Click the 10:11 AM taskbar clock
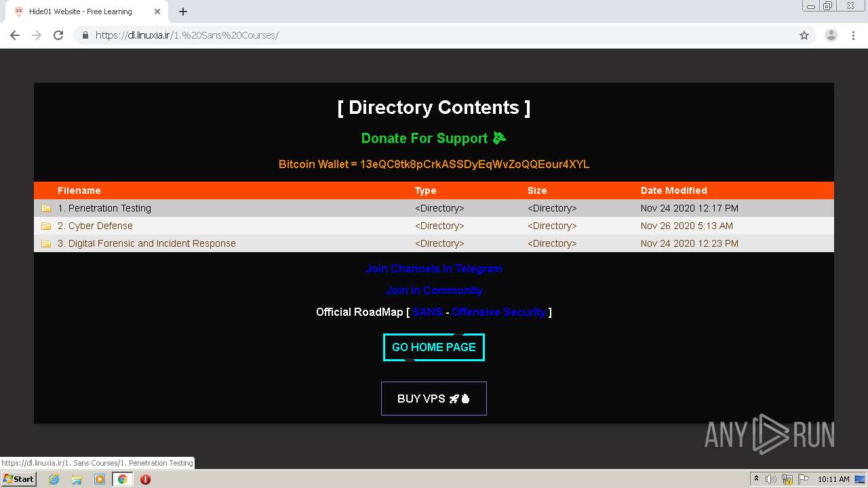 point(833,479)
